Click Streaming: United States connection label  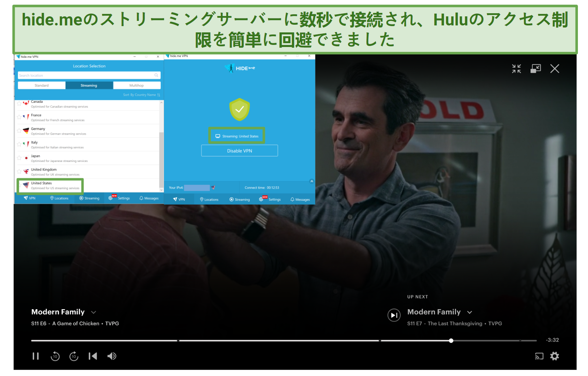(x=237, y=136)
